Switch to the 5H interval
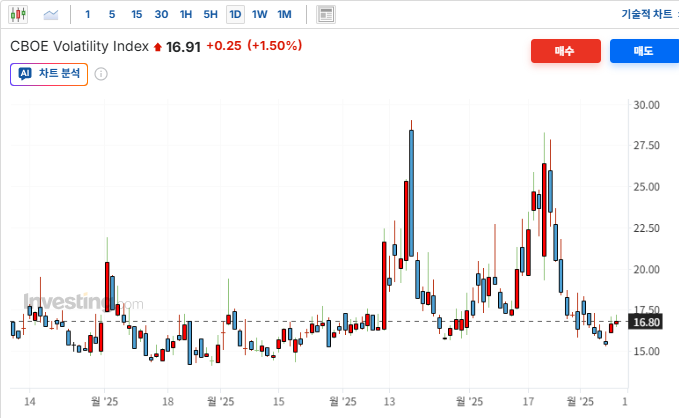This screenshot has width=679, height=418. 210,14
